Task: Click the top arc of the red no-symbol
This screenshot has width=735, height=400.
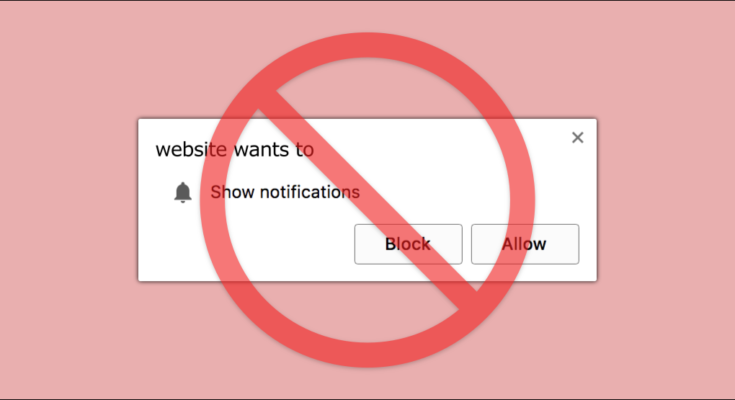Action: [x=368, y=45]
